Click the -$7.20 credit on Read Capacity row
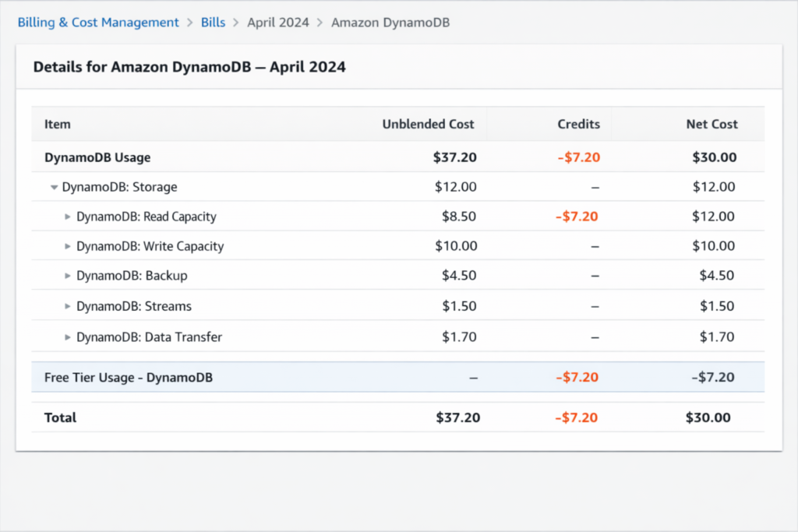This screenshot has height=532, width=798. point(577,217)
